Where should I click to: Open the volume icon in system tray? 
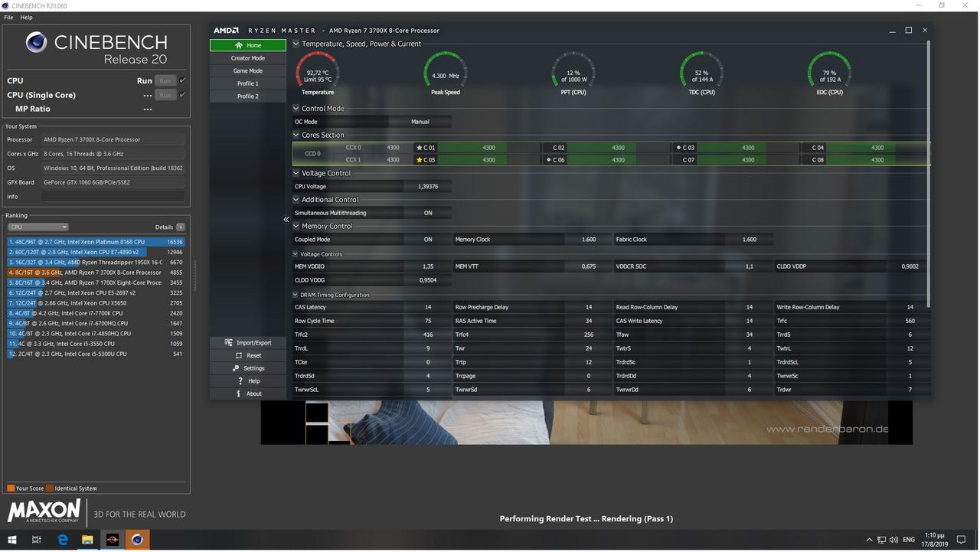[x=893, y=540]
